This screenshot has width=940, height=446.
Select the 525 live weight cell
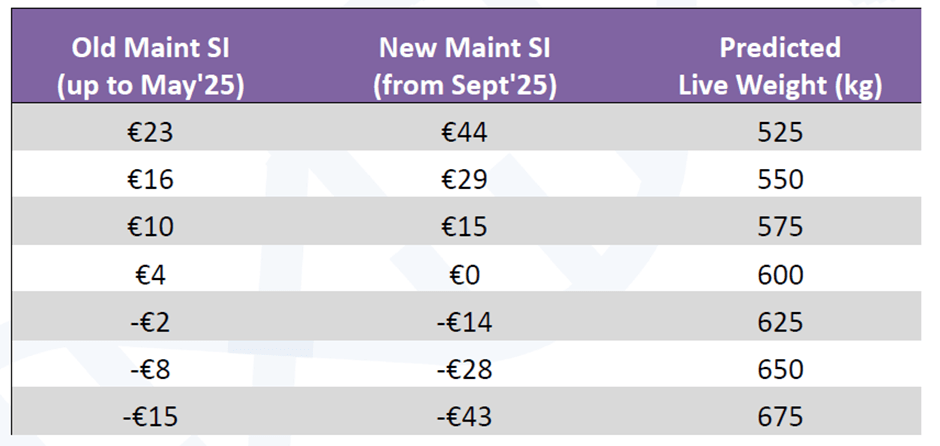pyautogui.click(x=780, y=132)
